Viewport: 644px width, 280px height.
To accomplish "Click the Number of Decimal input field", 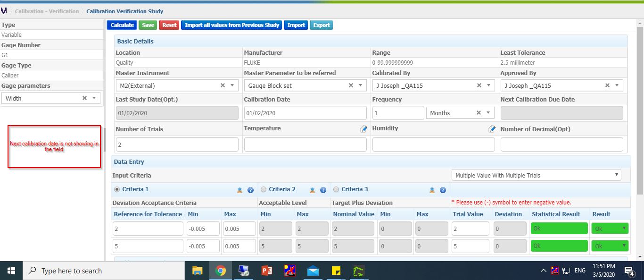I will point(562,144).
